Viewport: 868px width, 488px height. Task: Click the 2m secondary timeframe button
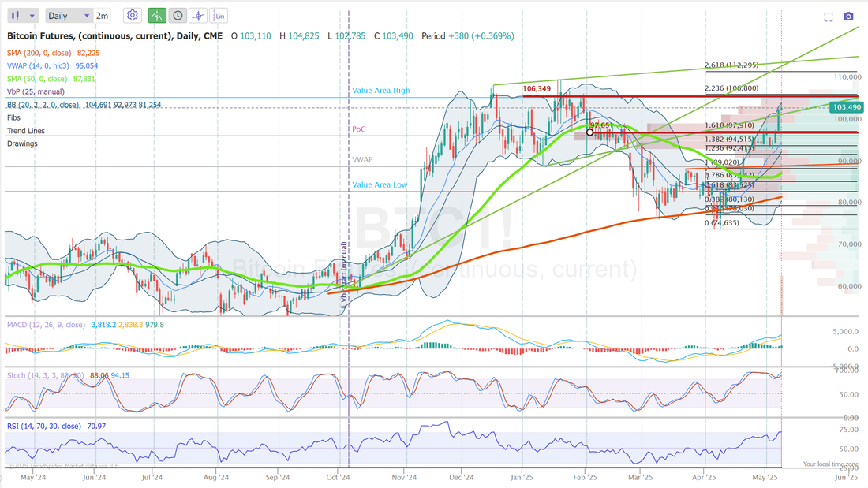[102, 16]
